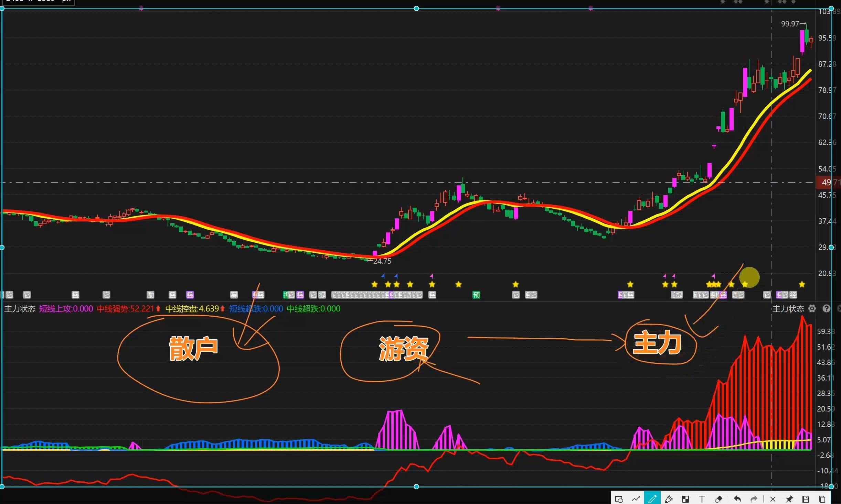Click the 中线强势 indicator value label

(125, 309)
